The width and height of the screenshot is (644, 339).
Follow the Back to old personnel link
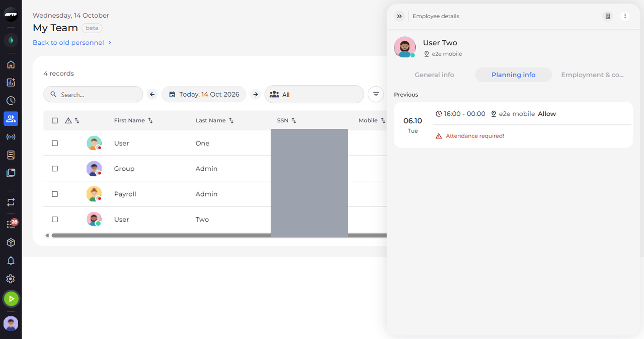click(x=72, y=43)
